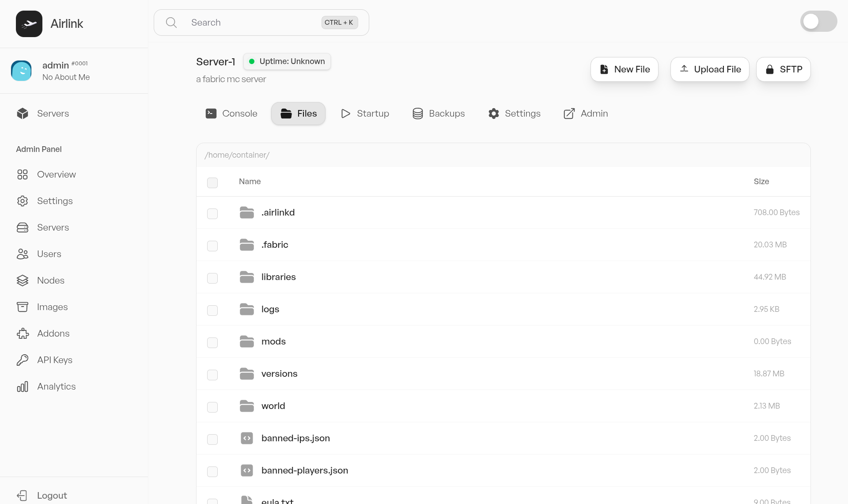848x504 pixels.
Task: Click the Airlink airplane logo icon
Action: coord(29,24)
